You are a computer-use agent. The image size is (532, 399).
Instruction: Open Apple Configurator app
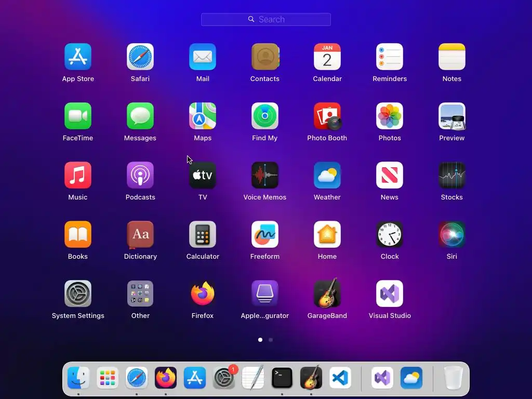pos(265,294)
